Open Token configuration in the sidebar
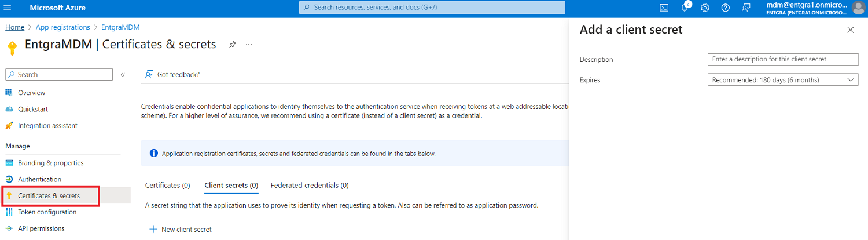Screen dimensions: 868x240 tap(47, 212)
